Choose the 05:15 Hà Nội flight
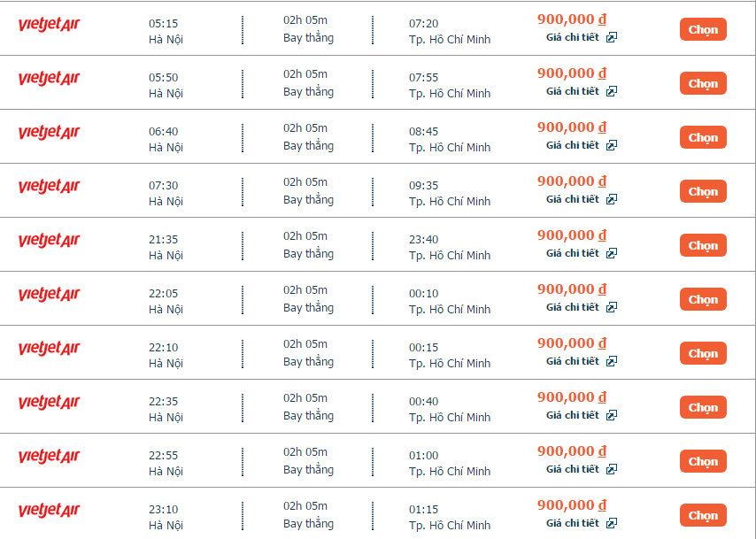The width and height of the screenshot is (756, 539). [703, 29]
